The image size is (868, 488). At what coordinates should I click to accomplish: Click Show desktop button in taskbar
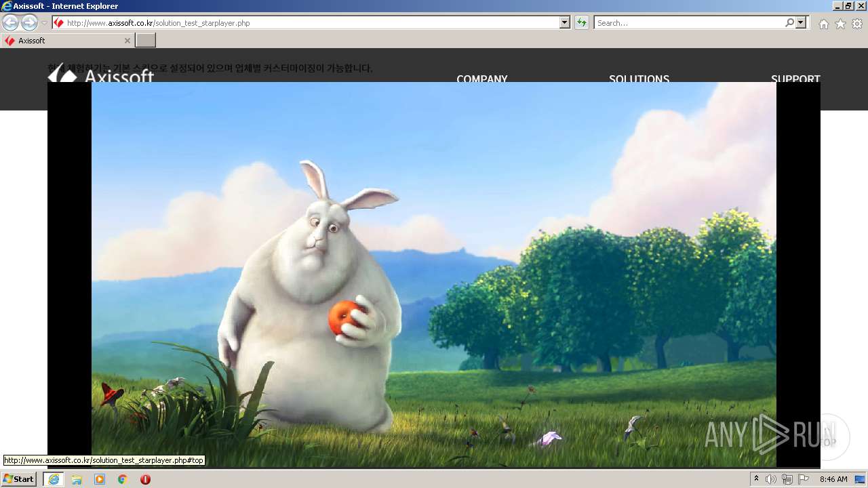[x=860, y=479]
